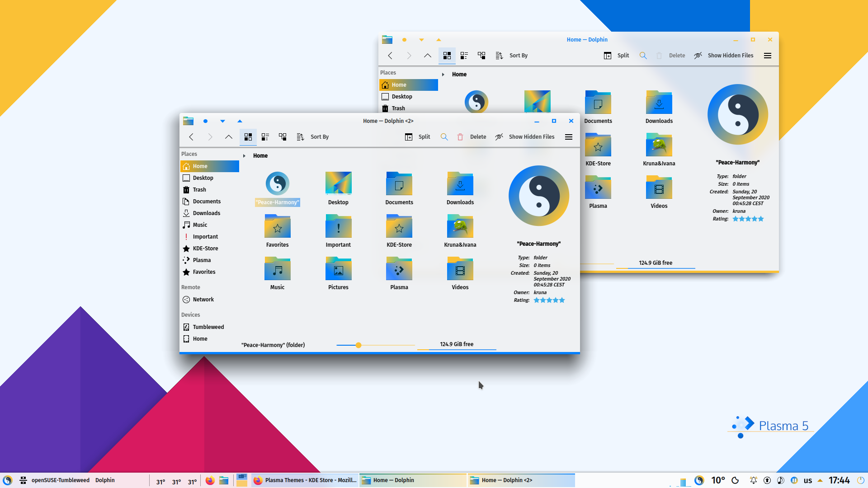Click Dolphin <2> titlebar up-triangle button
This screenshot has width=868, height=488.
click(x=240, y=121)
